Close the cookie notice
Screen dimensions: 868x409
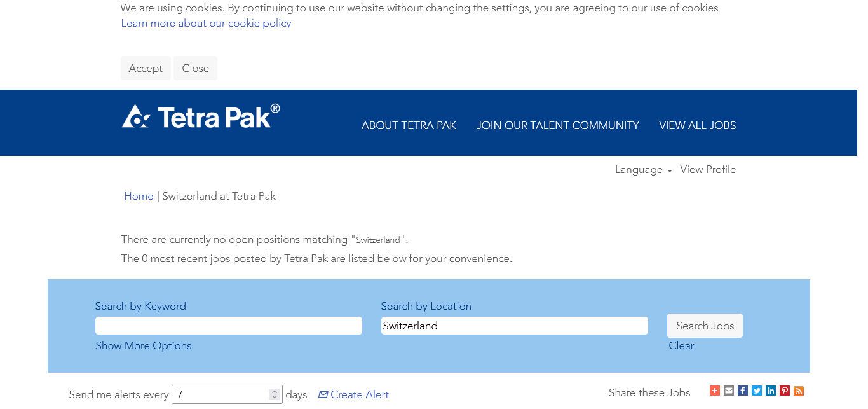pos(195,69)
